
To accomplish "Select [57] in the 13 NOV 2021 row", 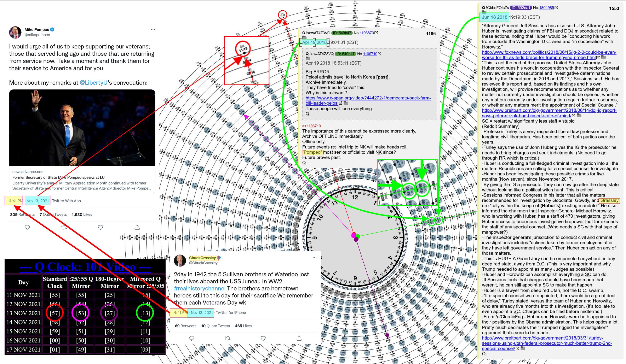I will [x=55, y=313].
